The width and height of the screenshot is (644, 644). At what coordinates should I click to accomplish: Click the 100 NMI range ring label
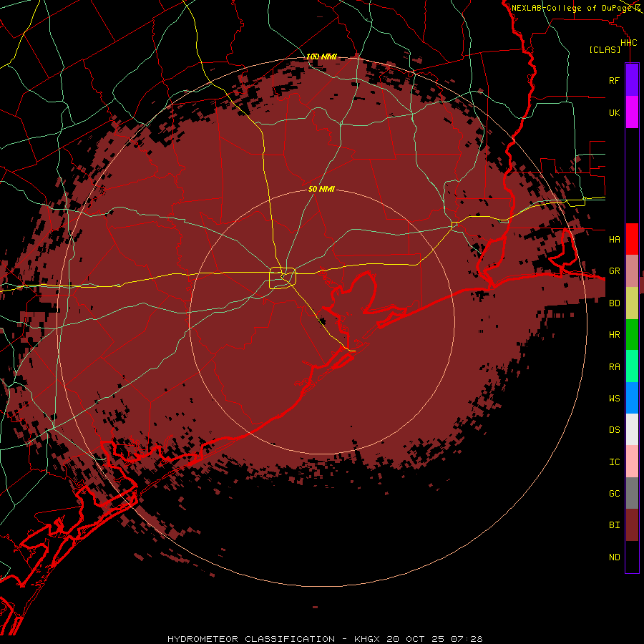(321, 57)
